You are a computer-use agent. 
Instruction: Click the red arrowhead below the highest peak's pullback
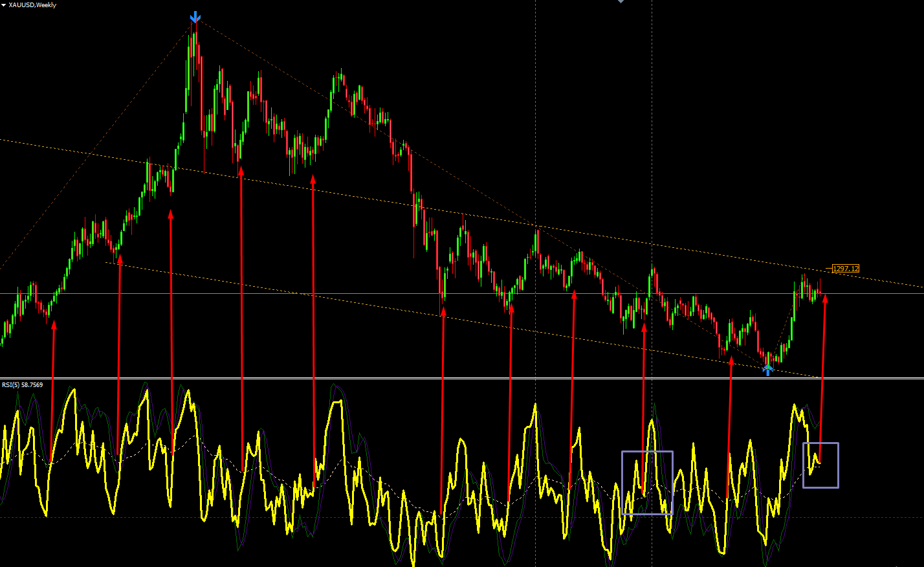241,170
